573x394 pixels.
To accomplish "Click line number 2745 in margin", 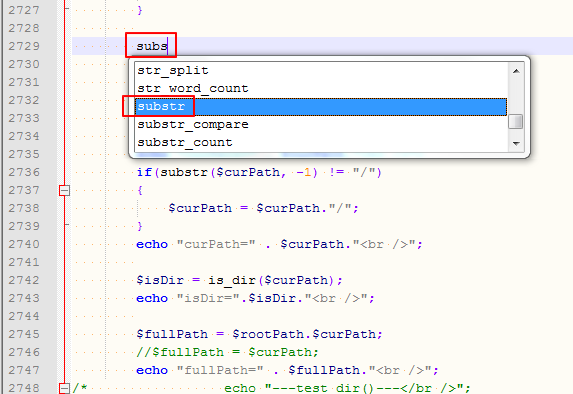I will 24,334.
